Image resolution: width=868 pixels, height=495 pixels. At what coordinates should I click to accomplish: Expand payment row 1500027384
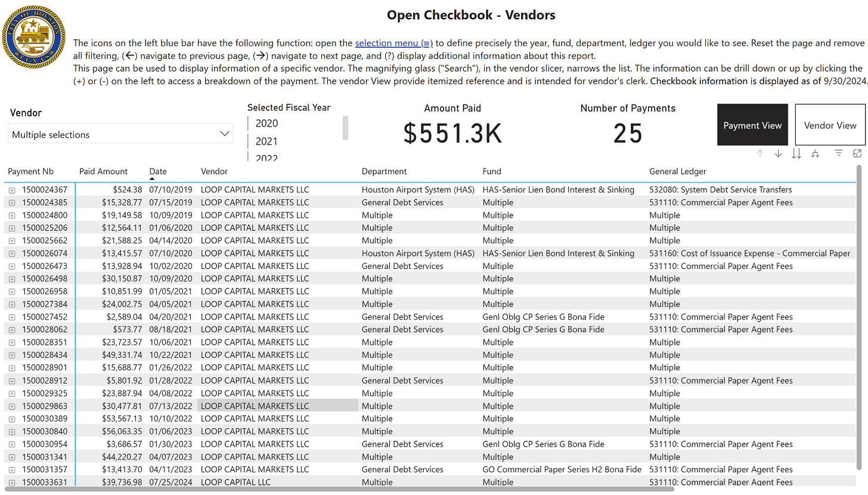coord(12,304)
